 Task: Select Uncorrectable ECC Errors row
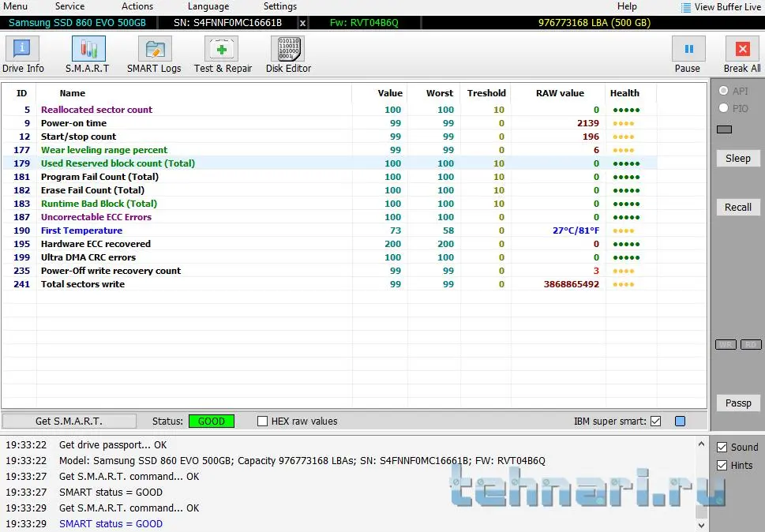330,217
